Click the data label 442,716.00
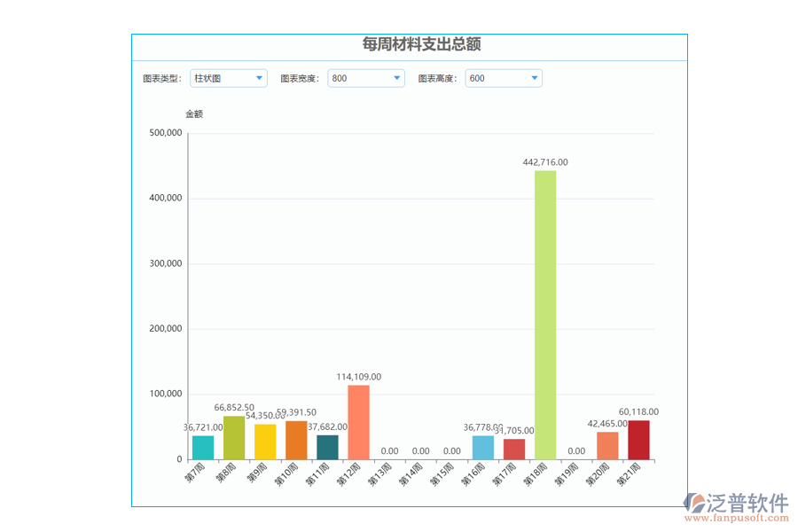This screenshot has height=532, width=798. [544, 162]
